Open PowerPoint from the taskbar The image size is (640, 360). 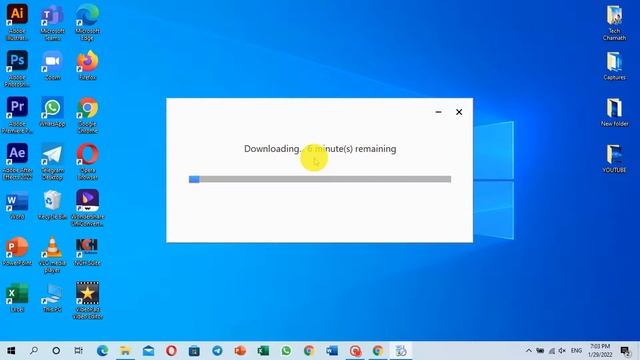coord(240,351)
